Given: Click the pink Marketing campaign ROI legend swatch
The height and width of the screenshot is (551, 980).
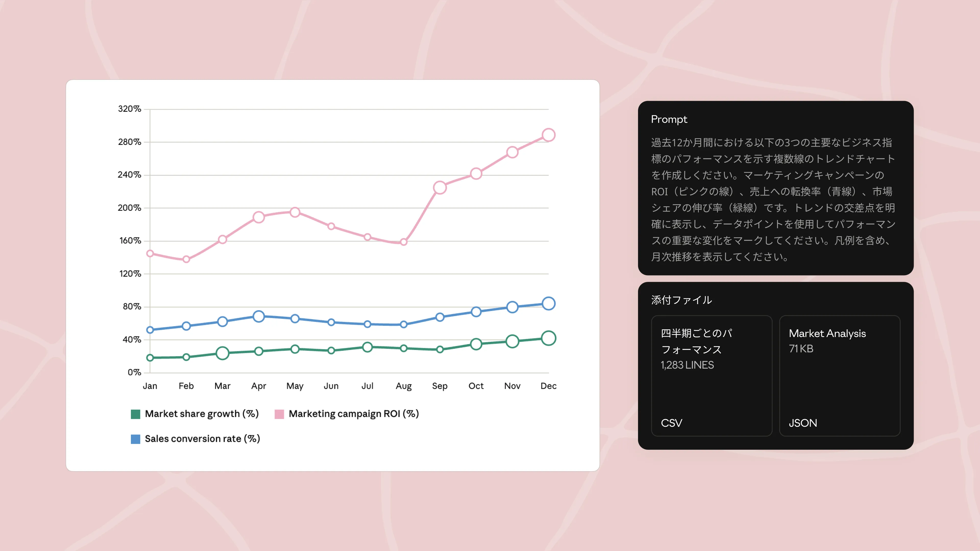Looking at the screenshot, I should point(279,414).
